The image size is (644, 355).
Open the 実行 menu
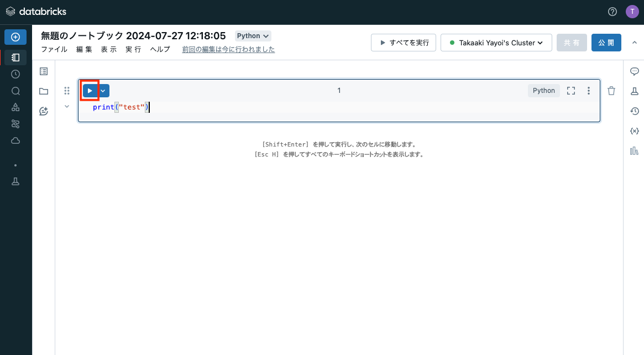coord(133,49)
